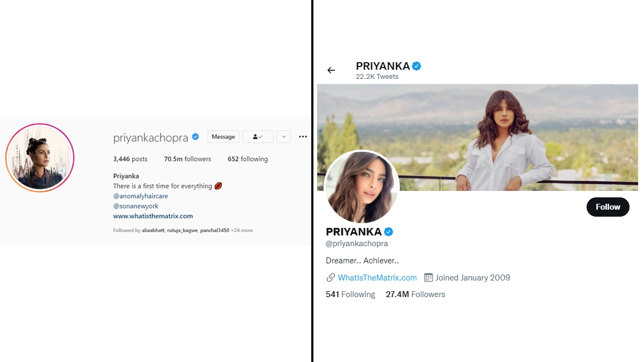The height and width of the screenshot is (362, 644).
Task: Click the Instagram verified badge beside priyankachopra
Action: [195, 137]
